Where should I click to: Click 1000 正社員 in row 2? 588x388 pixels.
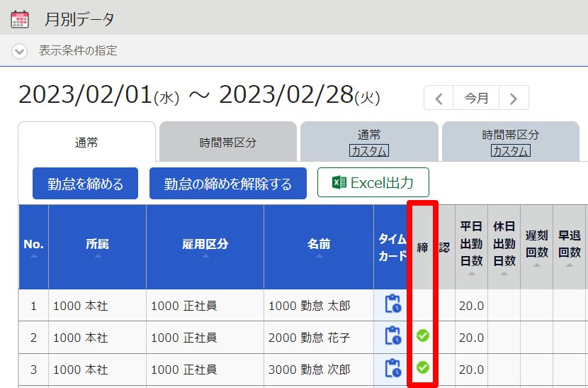click(x=183, y=338)
